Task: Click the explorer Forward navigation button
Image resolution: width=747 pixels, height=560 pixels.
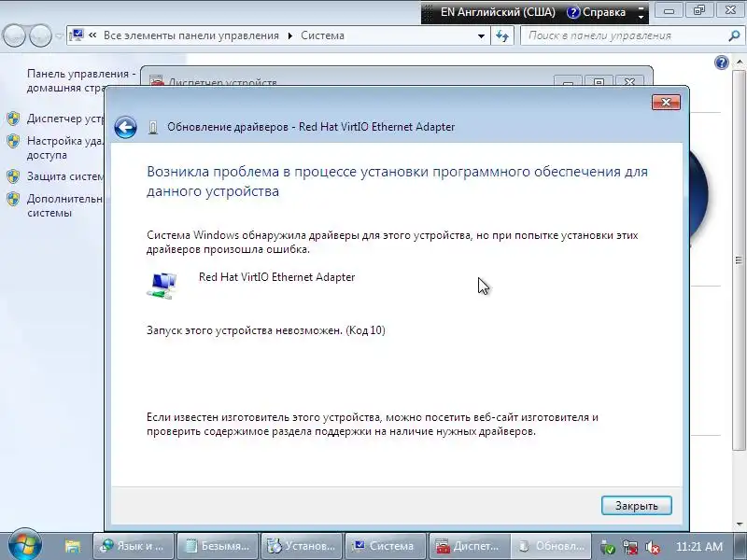Action: pyautogui.click(x=40, y=35)
